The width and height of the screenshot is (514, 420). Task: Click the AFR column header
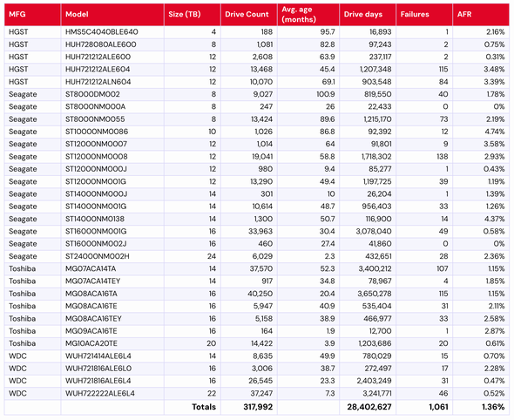click(481, 15)
